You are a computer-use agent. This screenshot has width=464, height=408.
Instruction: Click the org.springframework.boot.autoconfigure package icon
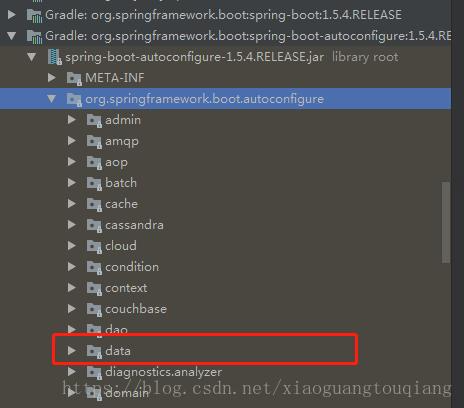74,100
